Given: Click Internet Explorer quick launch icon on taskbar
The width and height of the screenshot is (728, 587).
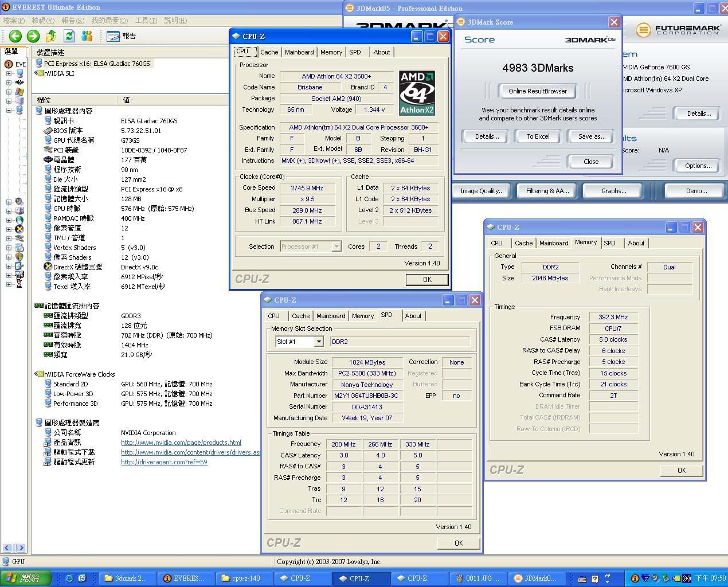Looking at the screenshot, I should [69, 578].
